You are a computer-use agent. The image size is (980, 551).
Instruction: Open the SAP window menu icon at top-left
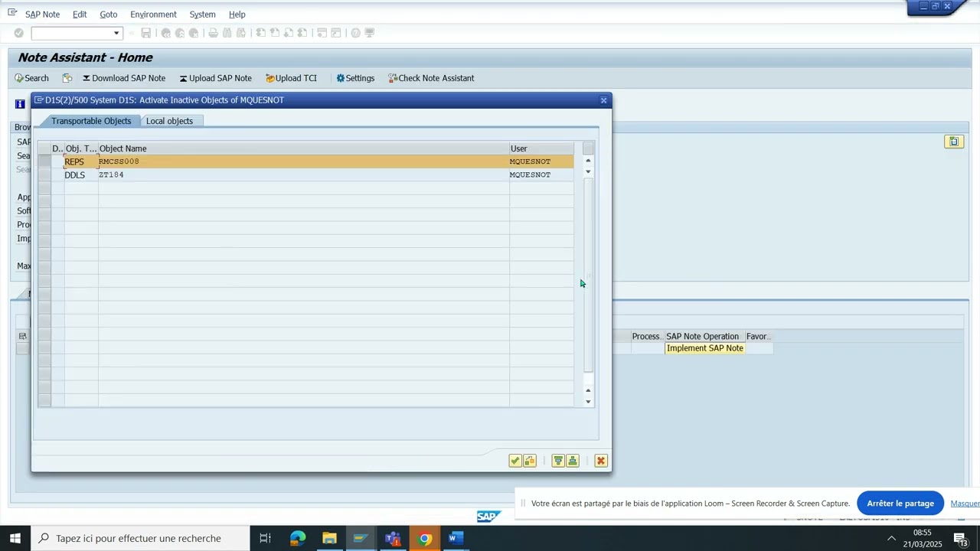pos(12,13)
